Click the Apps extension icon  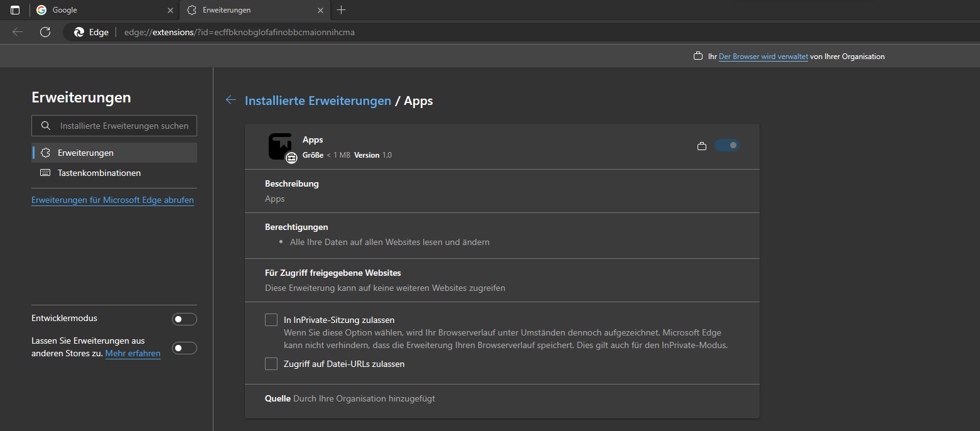[x=280, y=146]
